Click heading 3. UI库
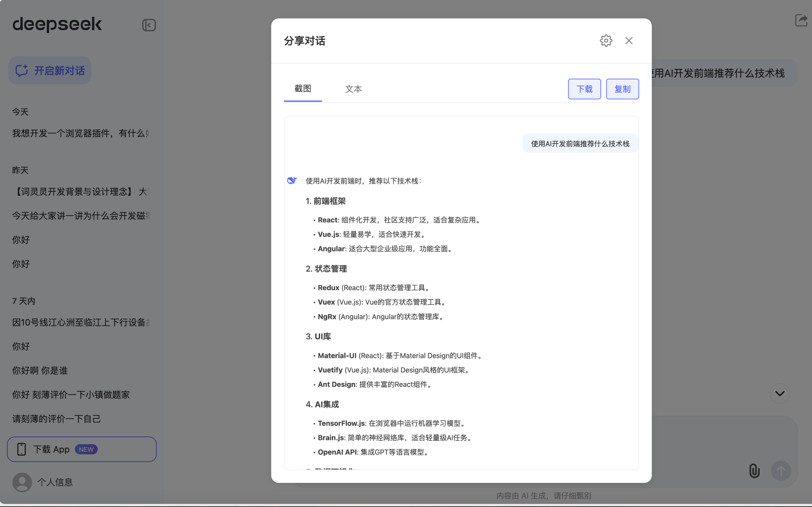812x507 pixels. 318,336
